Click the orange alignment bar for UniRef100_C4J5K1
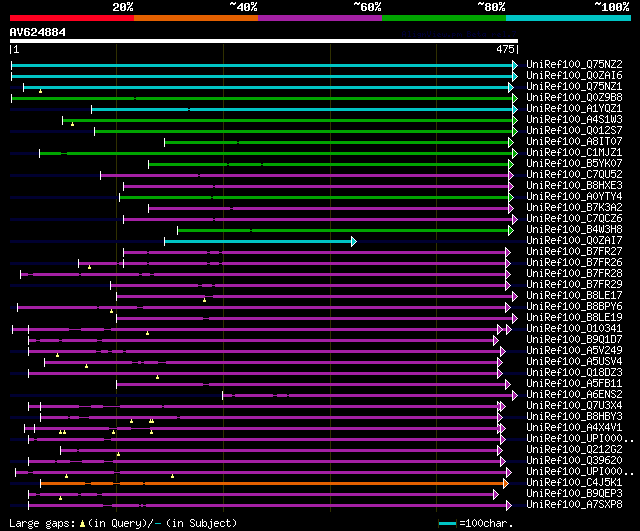This screenshot has height=531, width=640. pos(272,484)
